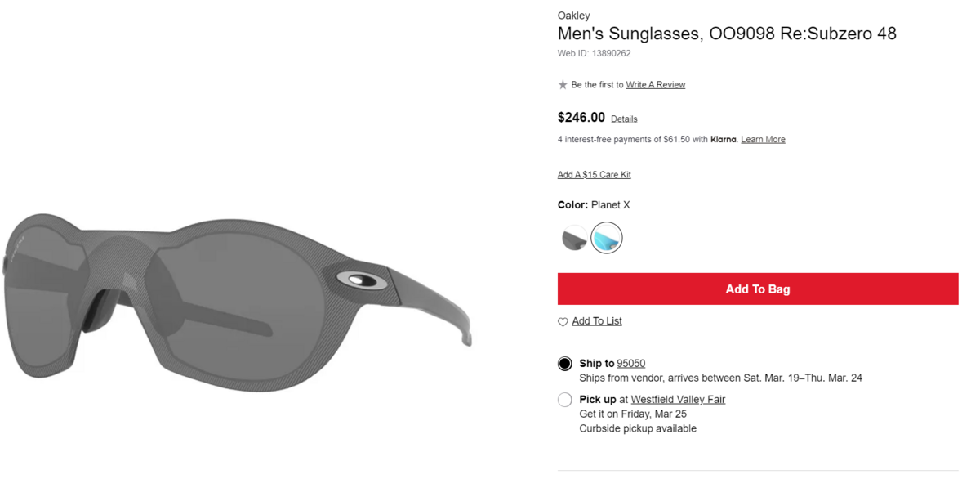Open the Westfield Valley Fair store link
Image resolution: width=980 pixels, height=479 pixels.
pyautogui.click(x=678, y=400)
